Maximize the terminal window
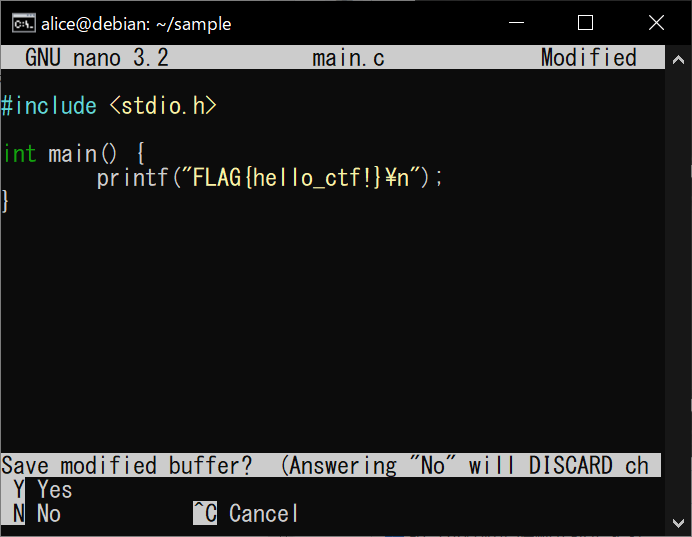The width and height of the screenshot is (692, 537). coord(585,23)
